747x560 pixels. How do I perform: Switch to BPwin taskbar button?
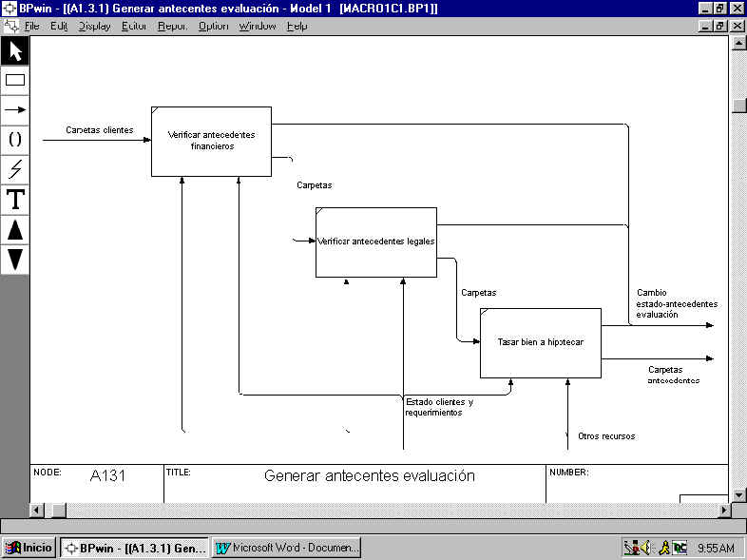tap(134, 548)
